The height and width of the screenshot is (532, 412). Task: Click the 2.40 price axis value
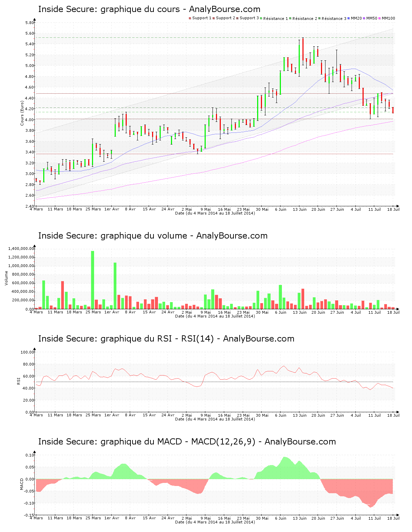[30, 206]
